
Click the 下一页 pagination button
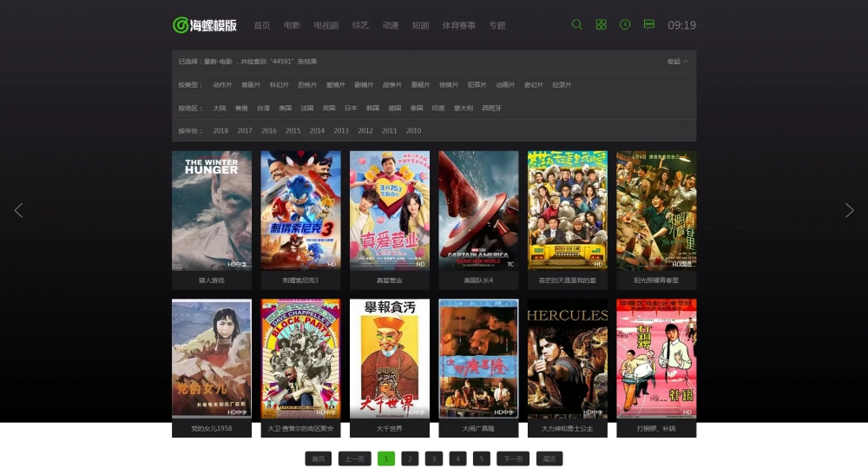pos(513,459)
